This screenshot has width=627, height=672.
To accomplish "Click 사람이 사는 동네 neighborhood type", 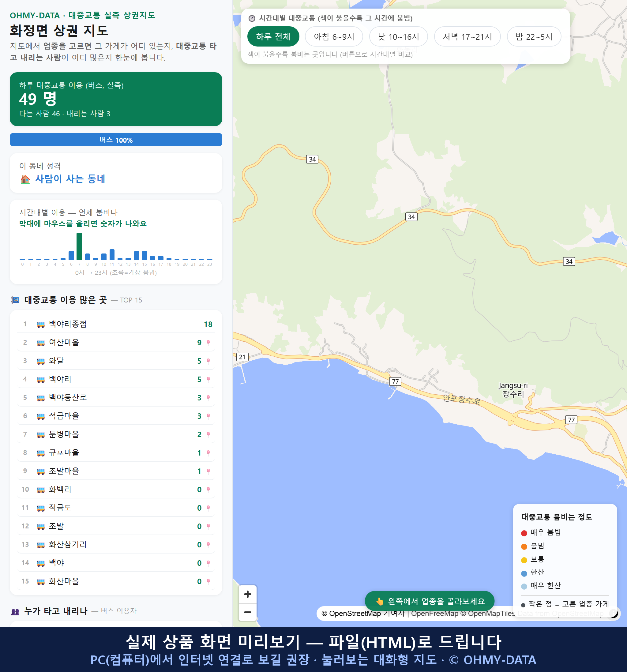I will 70,179.
